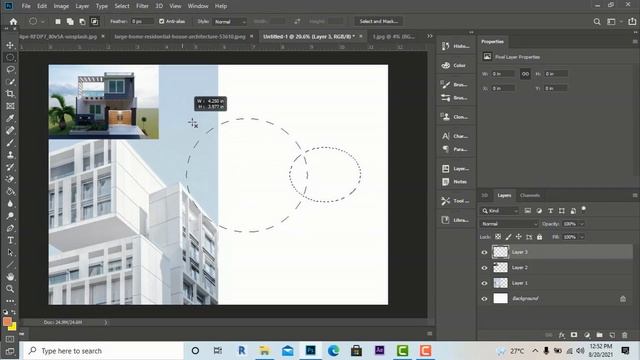
Task: Open the Color panel
Action: coord(455,65)
